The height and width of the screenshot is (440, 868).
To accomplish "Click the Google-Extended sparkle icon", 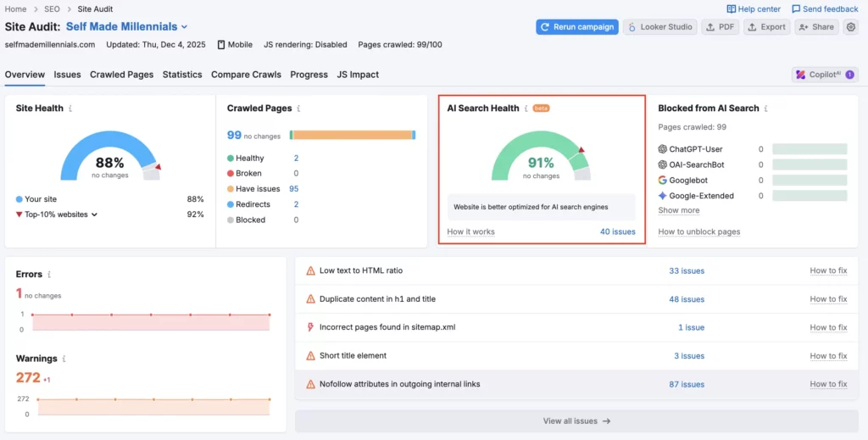I will (x=662, y=195).
